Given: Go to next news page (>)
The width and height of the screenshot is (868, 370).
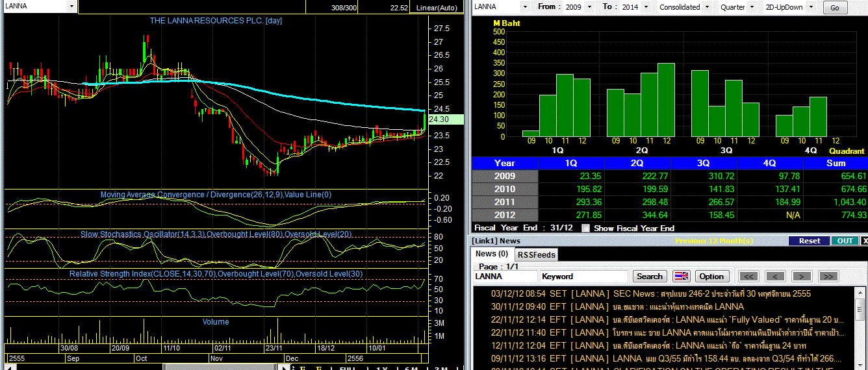Looking at the screenshot, I should click(x=802, y=276).
